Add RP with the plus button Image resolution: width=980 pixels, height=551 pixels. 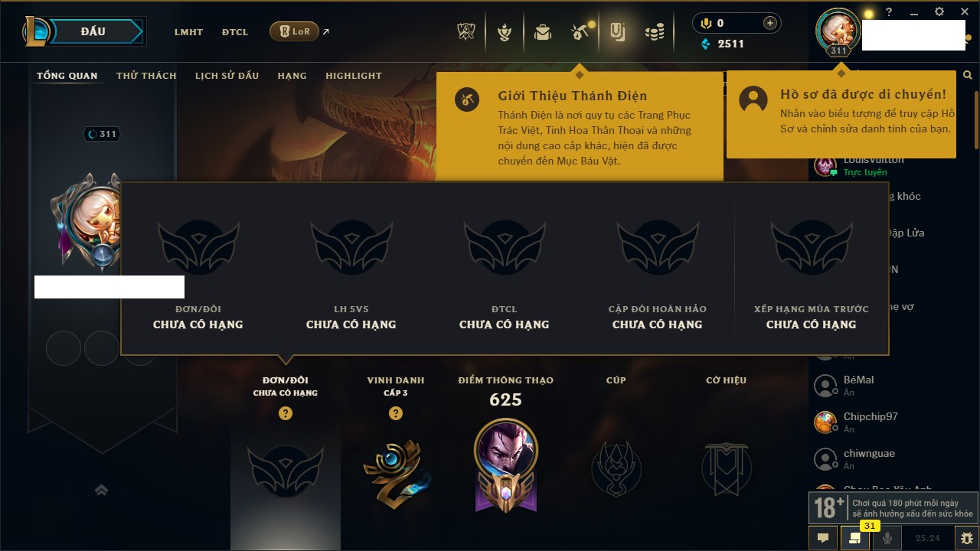[769, 23]
